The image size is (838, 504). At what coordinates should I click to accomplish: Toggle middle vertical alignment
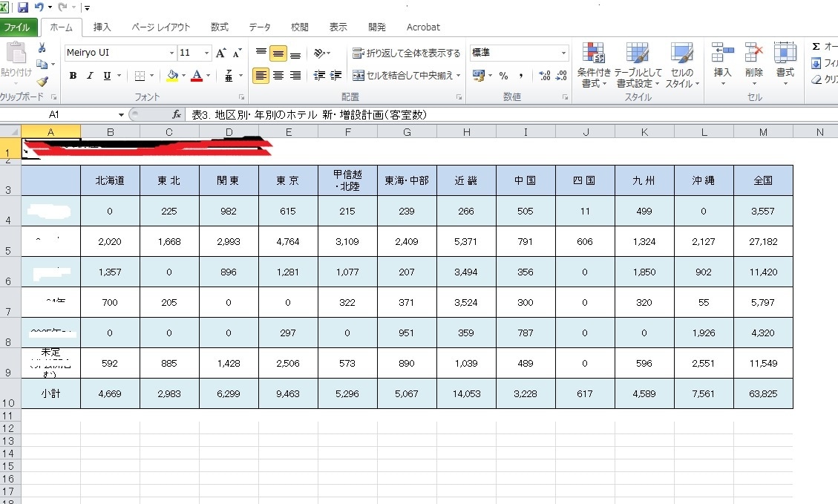pos(278,53)
